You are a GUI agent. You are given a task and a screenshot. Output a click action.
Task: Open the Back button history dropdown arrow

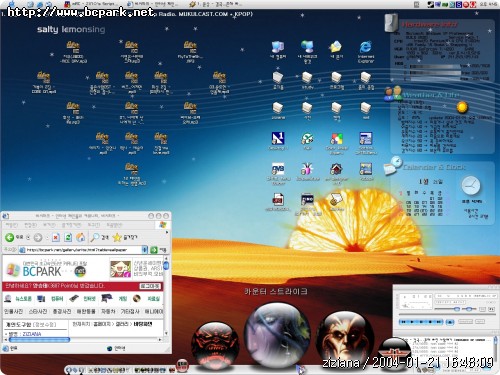tap(28, 237)
